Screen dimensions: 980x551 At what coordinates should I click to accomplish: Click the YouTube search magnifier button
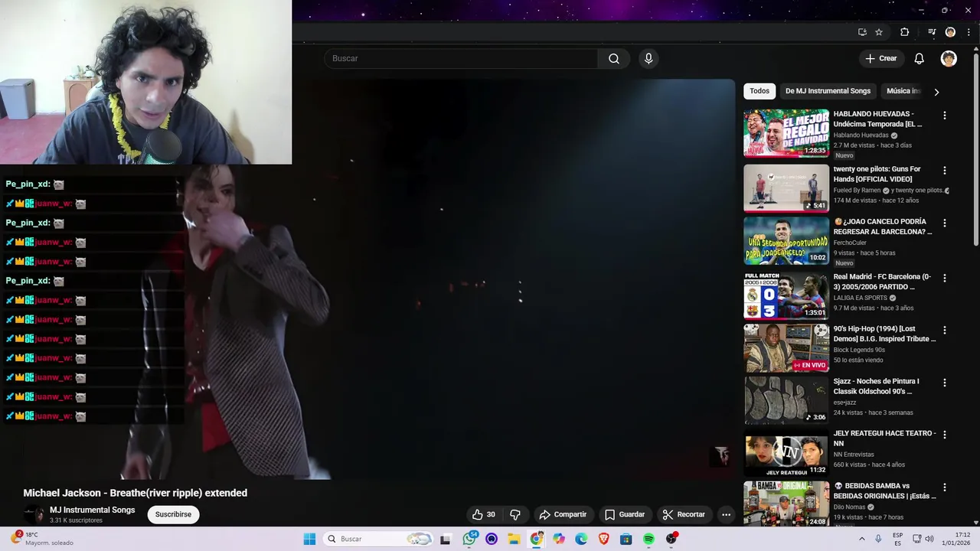click(x=614, y=58)
